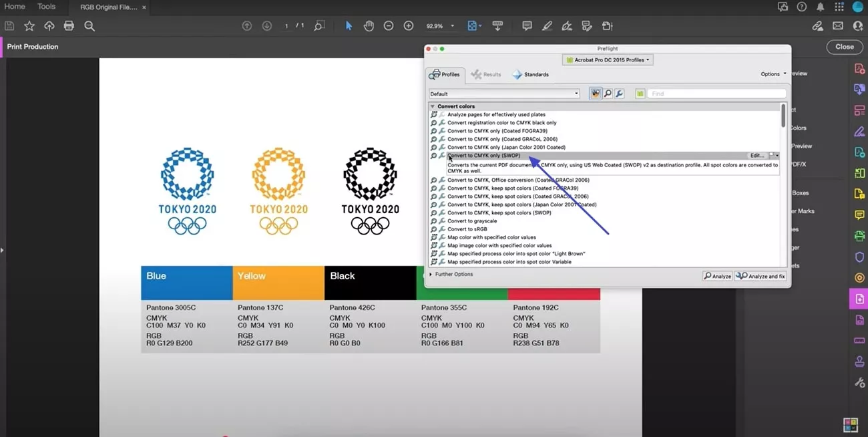The height and width of the screenshot is (437, 868).
Task: Expand Further Options disclosure triangle
Action: click(x=431, y=275)
